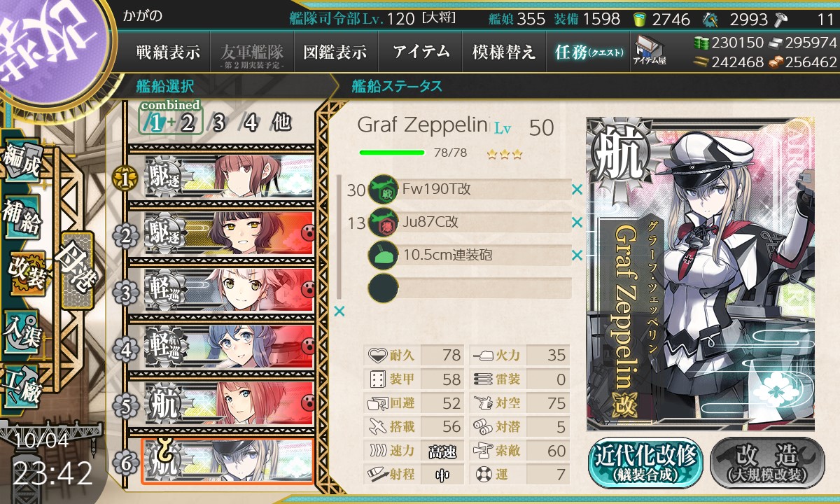Remove all equipment using the lower-left X
This screenshot has height=504, width=840.
[x=339, y=311]
